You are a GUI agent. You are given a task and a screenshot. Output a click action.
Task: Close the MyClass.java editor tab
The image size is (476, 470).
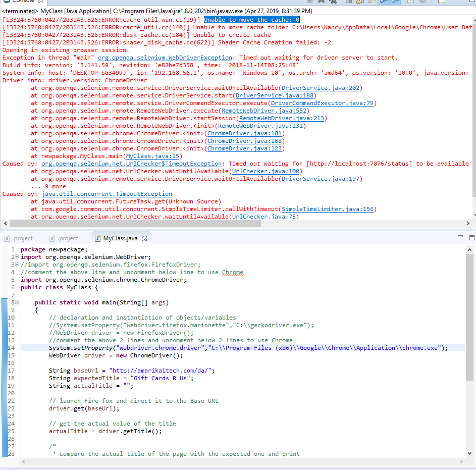click(x=144, y=238)
